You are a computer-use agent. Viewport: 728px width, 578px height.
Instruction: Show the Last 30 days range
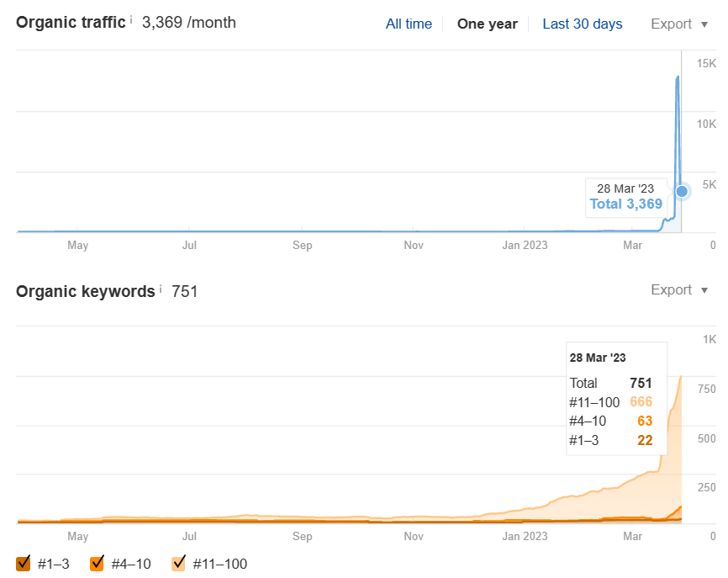582,24
